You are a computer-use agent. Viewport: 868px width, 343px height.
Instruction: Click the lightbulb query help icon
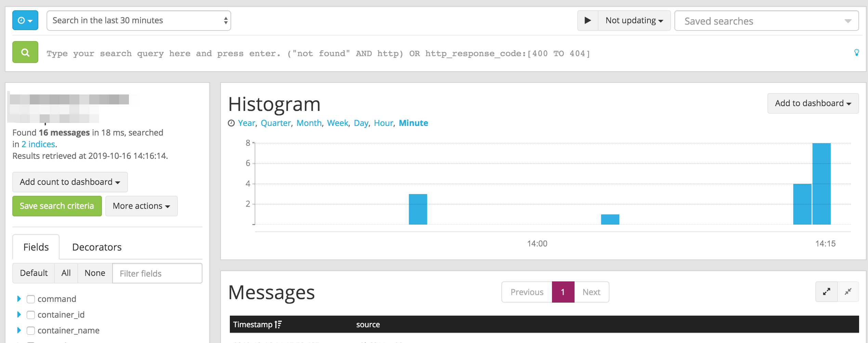pyautogui.click(x=856, y=52)
